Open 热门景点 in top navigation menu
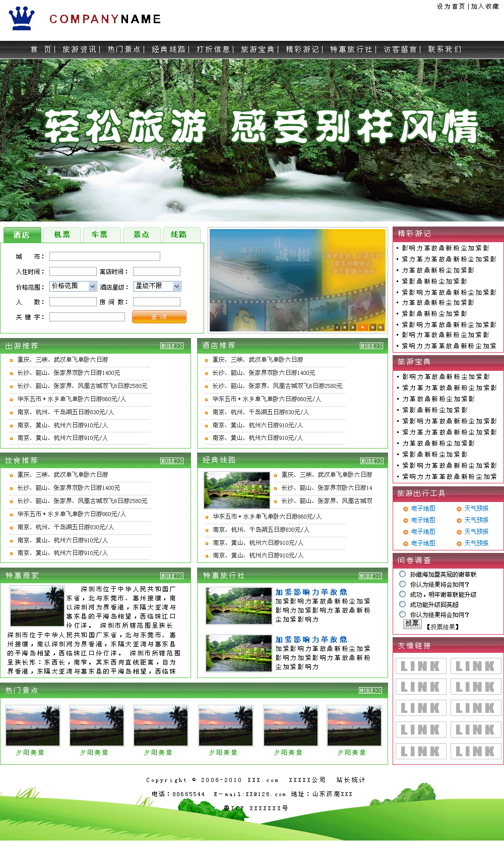This screenshot has height=841, width=504. click(x=124, y=49)
